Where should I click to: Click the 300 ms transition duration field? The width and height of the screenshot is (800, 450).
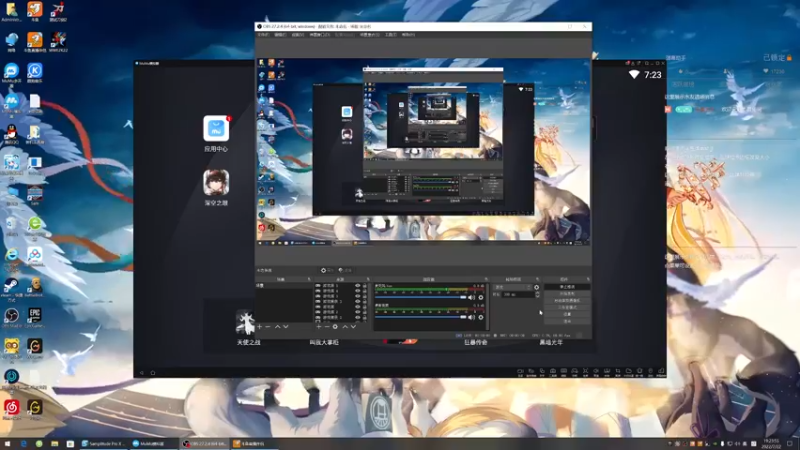point(518,294)
